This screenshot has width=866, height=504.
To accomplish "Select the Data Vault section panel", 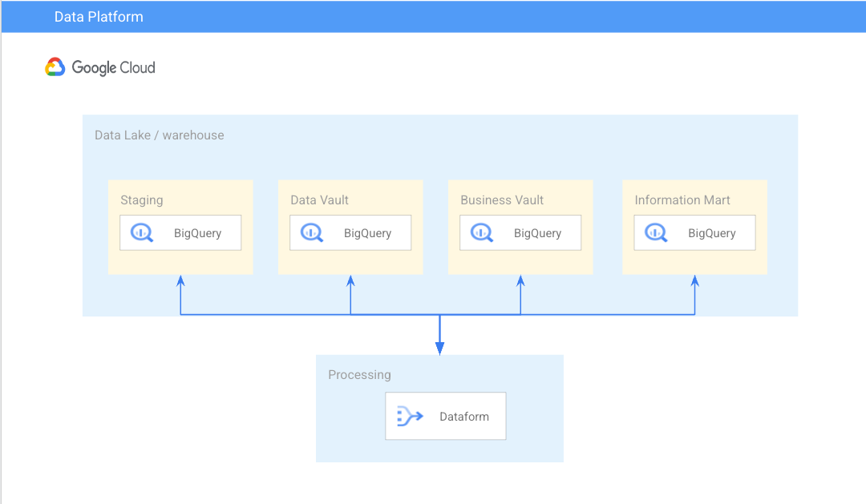I will pyautogui.click(x=350, y=227).
